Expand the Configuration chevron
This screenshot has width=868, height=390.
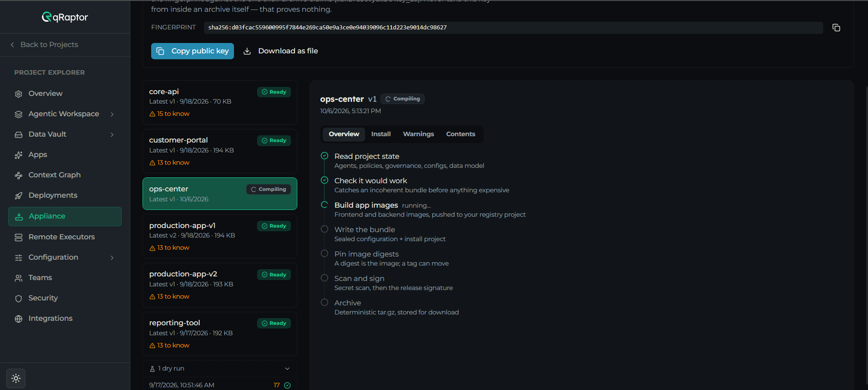point(112,257)
